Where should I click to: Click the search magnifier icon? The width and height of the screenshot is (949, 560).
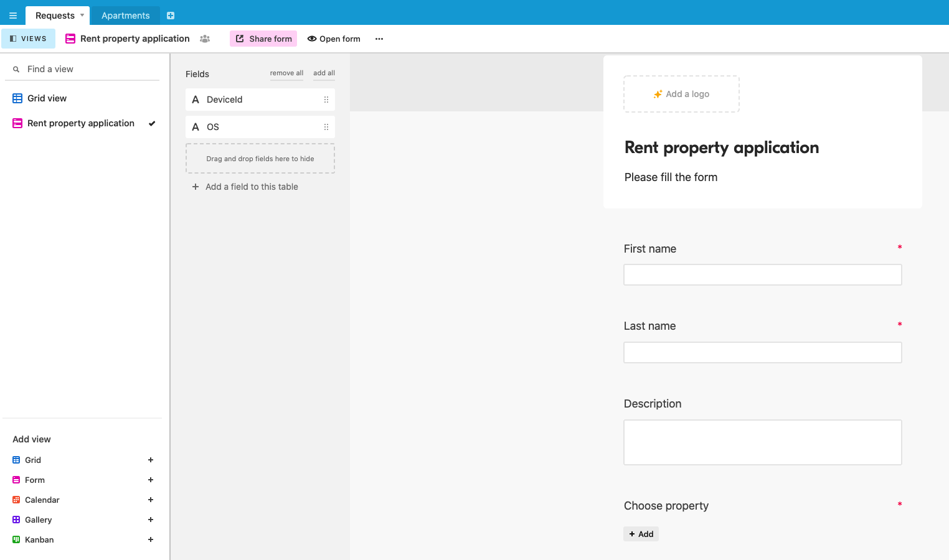tap(16, 69)
